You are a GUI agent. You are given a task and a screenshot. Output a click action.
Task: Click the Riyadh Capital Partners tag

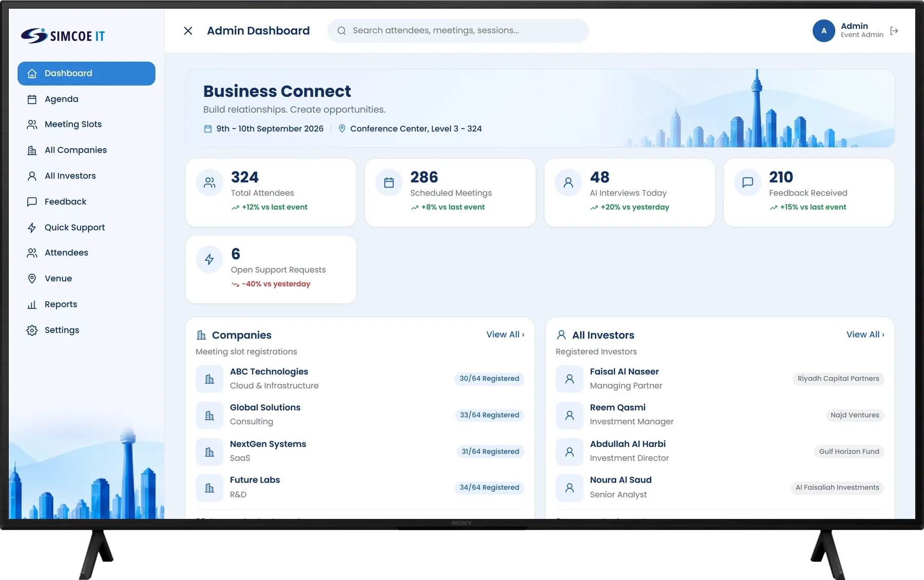click(838, 379)
